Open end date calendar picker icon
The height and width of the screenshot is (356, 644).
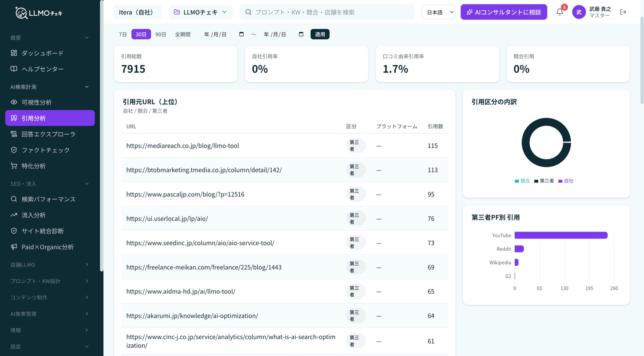(x=301, y=34)
